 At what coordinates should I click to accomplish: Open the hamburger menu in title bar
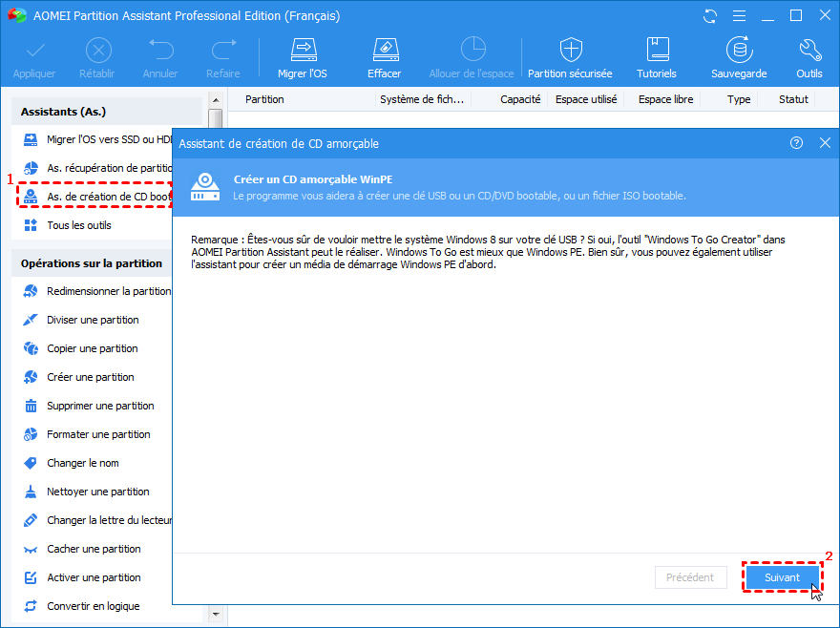coord(739,16)
